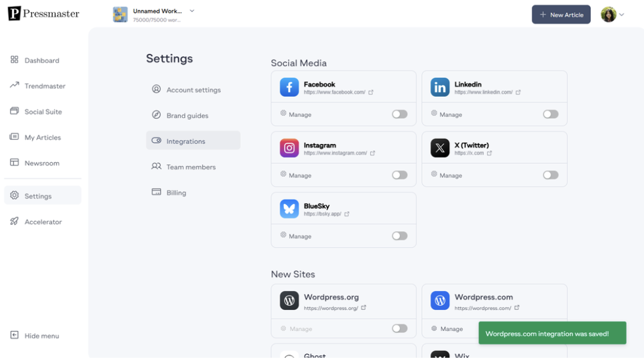Click the Pressmaster logo
The height and width of the screenshot is (359, 644).
click(44, 13)
